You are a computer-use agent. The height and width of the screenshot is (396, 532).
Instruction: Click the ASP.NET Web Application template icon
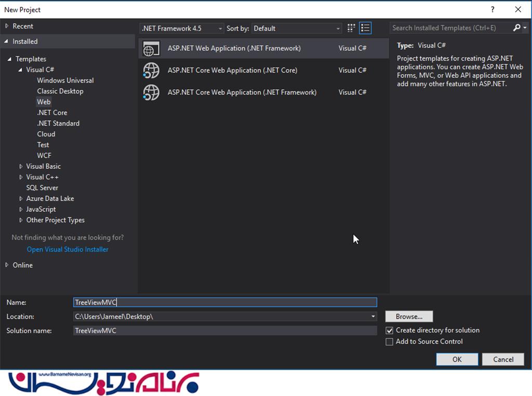click(151, 48)
